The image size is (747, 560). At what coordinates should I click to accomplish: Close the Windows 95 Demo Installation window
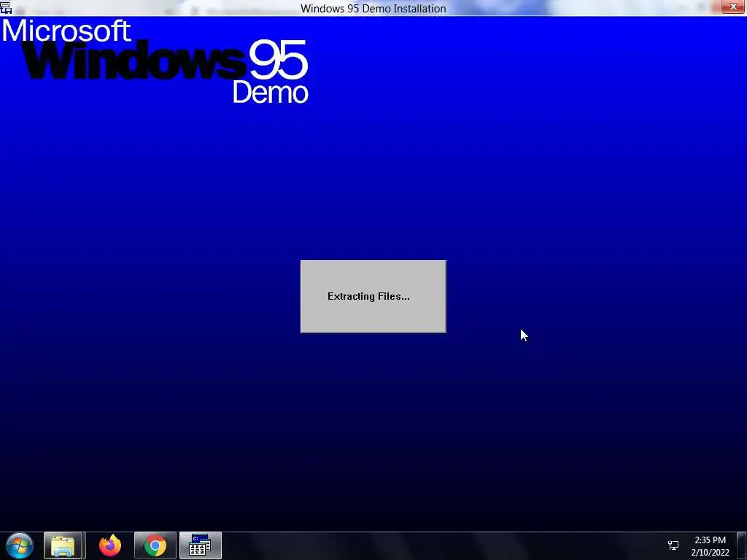tap(733, 7)
